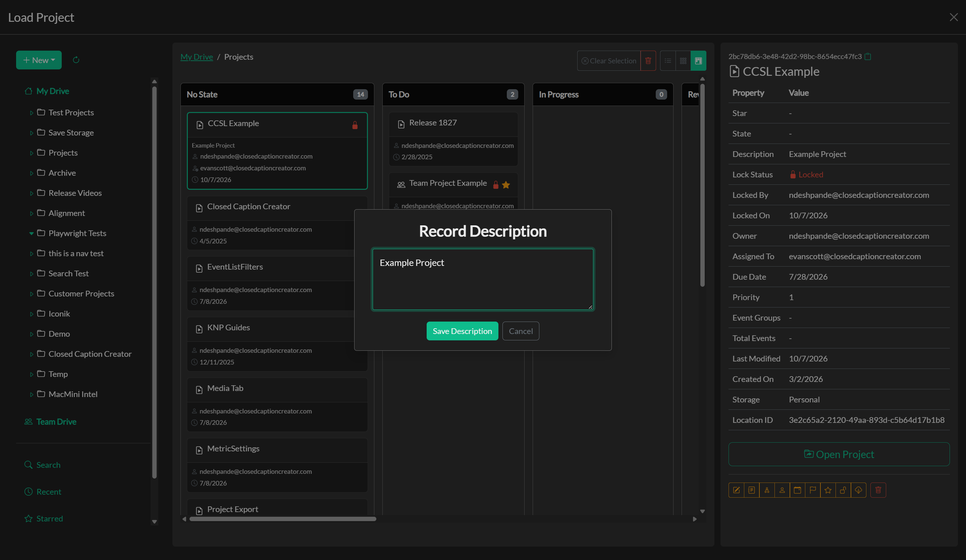Click into the description text area
Image resolution: width=966 pixels, height=560 pixels.
(483, 279)
